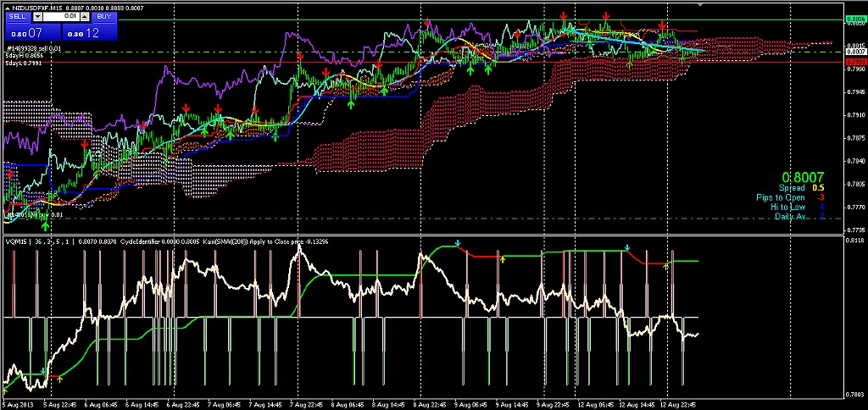Click the 7 Aug 22:45 time axis label
Screen dimensions: 868x410
[x=305, y=405]
